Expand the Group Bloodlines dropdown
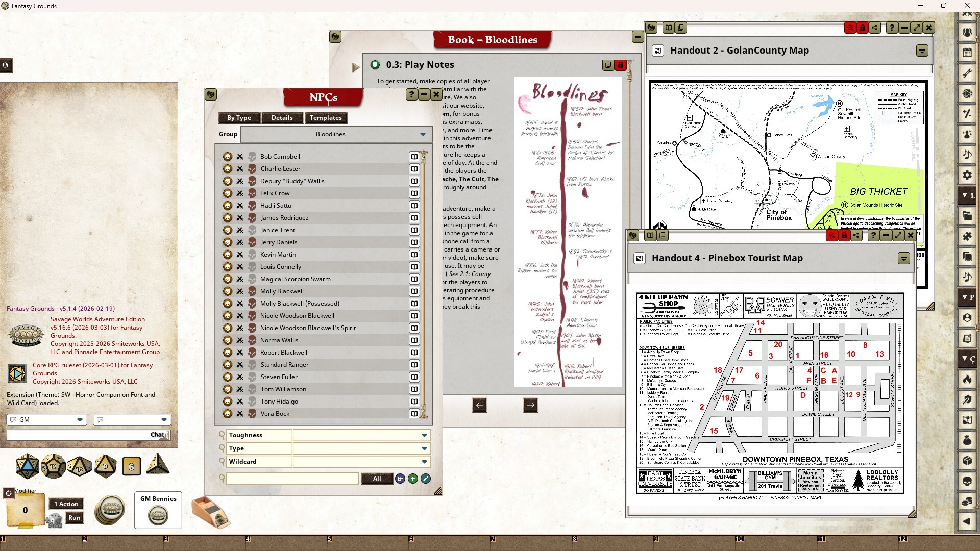Screen dimensions: 980x551 pos(423,134)
